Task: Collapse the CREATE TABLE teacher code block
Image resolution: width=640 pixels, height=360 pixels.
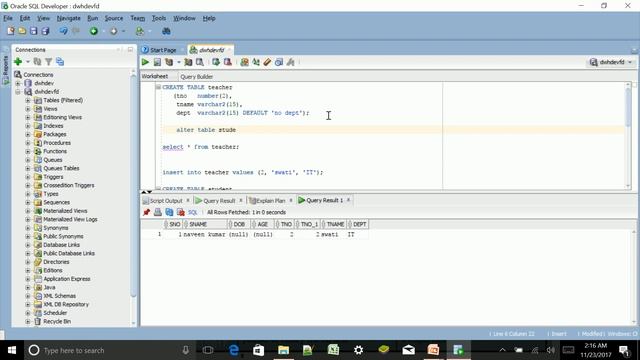Action: [x=158, y=87]
